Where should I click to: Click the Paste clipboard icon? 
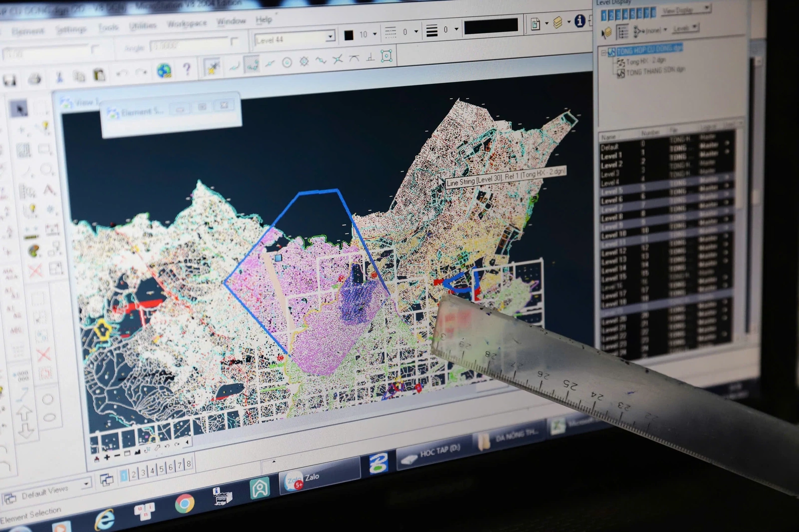click(99, 75)
